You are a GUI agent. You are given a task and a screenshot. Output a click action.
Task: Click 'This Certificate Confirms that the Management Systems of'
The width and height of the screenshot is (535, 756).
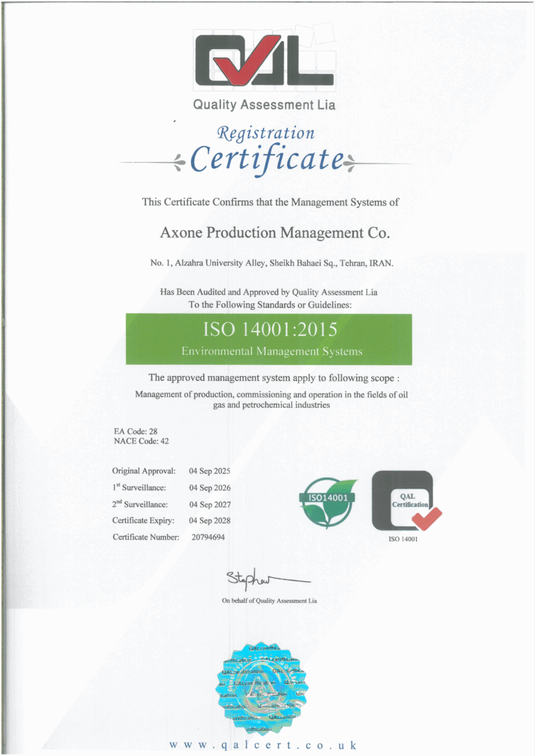pos(270,202)
